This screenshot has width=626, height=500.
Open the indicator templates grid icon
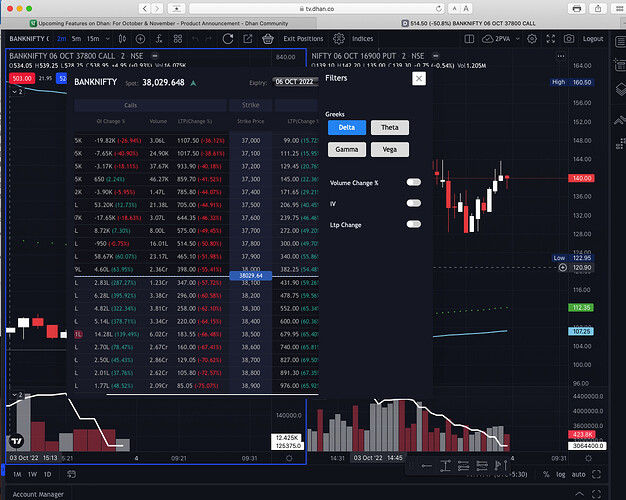tap(178, 39)
